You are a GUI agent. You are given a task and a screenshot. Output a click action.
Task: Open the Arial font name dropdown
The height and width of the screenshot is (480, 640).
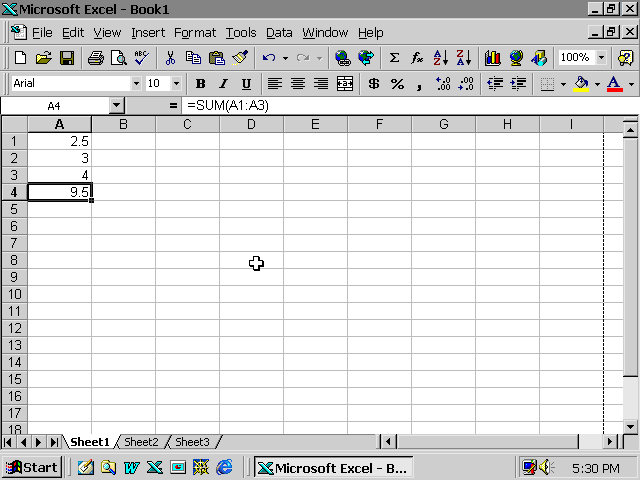pyautogui.click(x=135, y=84)
